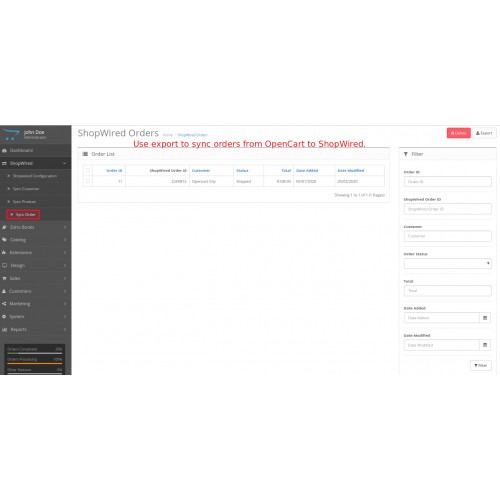Click the Extensions puzzle icon
The width and height of the screenshot is (500, 500).
4,253
